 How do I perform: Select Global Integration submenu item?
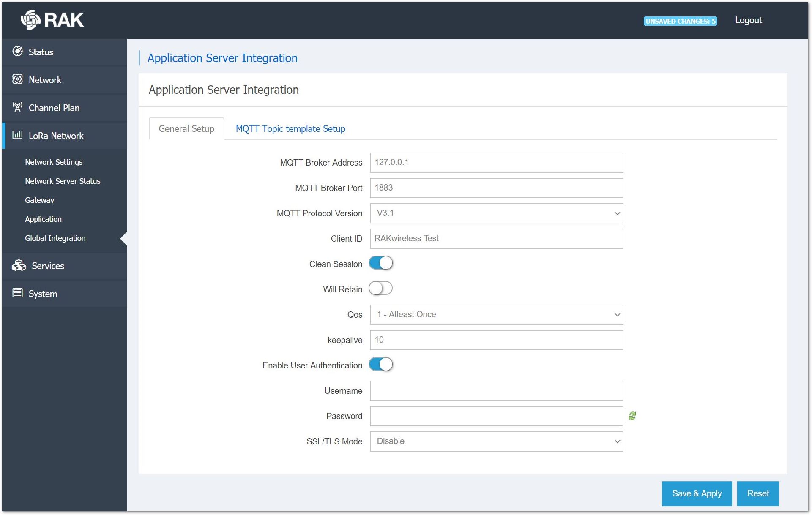tap(55, 238)
